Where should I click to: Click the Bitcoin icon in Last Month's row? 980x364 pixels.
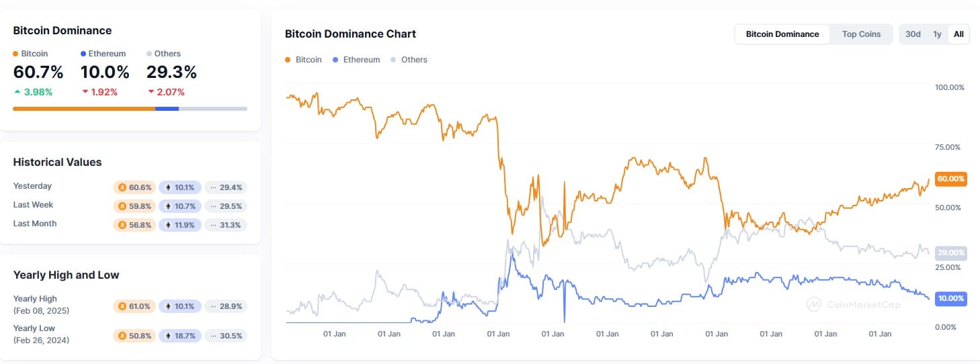[122, 225]
